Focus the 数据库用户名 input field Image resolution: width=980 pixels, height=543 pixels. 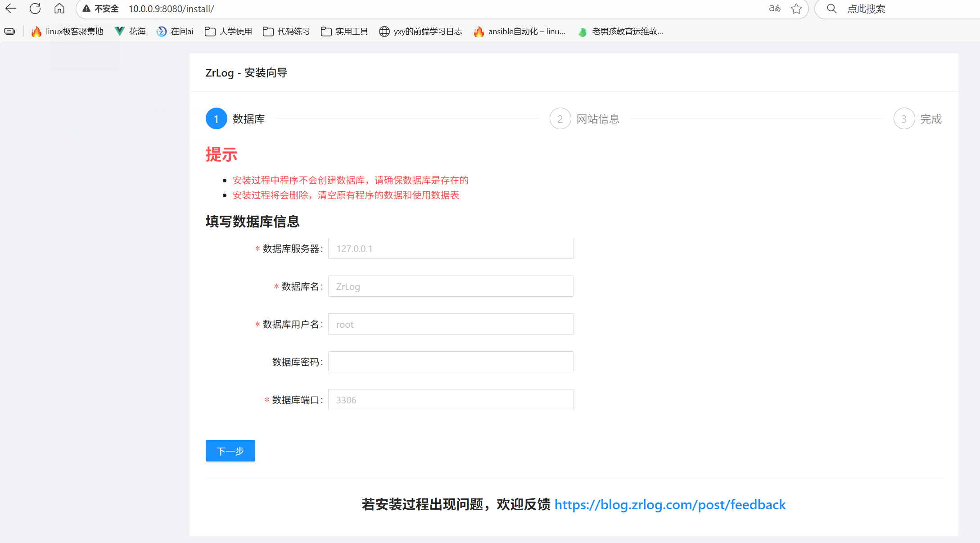click(x=451, y=324)
